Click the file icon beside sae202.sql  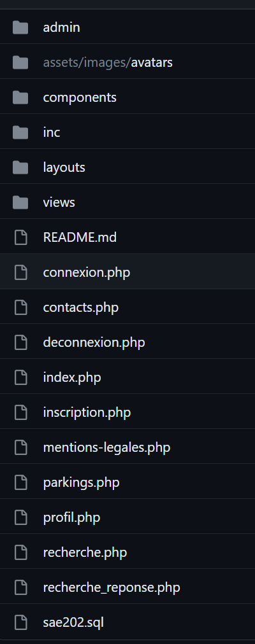[20, 622]
